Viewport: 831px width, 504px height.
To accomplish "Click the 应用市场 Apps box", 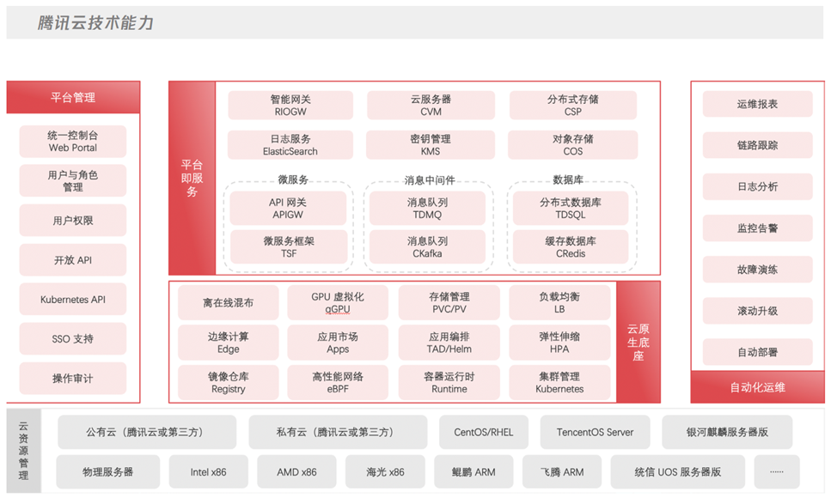I will (x=338, y=343).
